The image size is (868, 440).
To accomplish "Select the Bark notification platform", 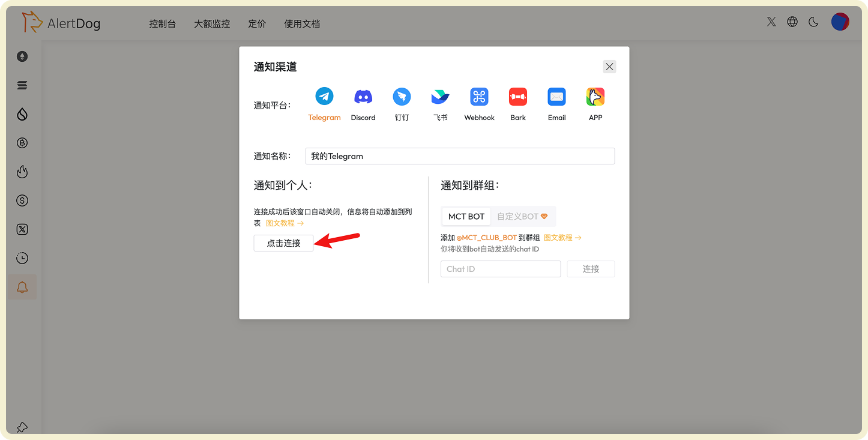I will [517, 103].
